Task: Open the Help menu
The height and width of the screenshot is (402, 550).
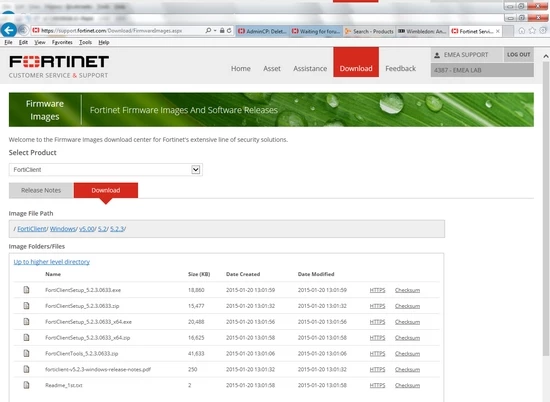Action: tap(104, 42)
